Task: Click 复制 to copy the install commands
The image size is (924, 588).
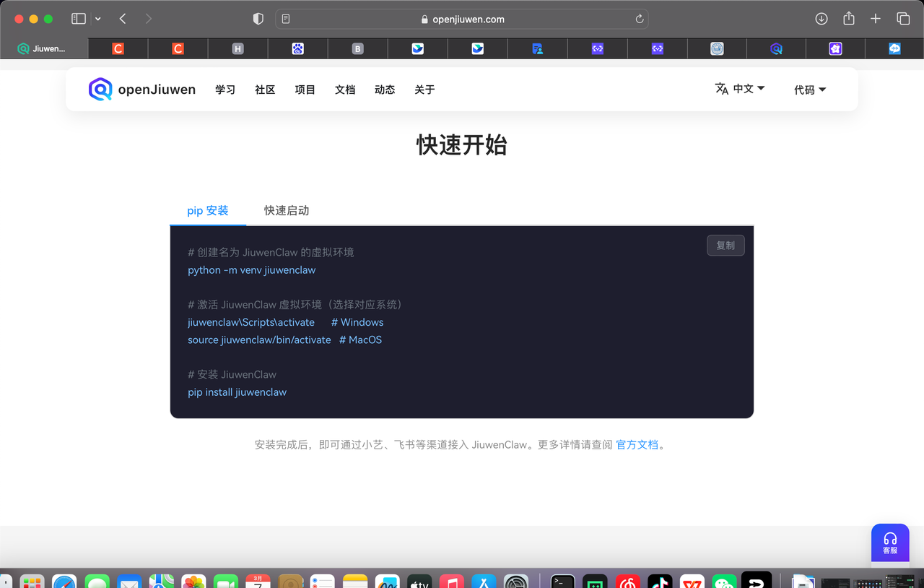Action: pos(725,245)
